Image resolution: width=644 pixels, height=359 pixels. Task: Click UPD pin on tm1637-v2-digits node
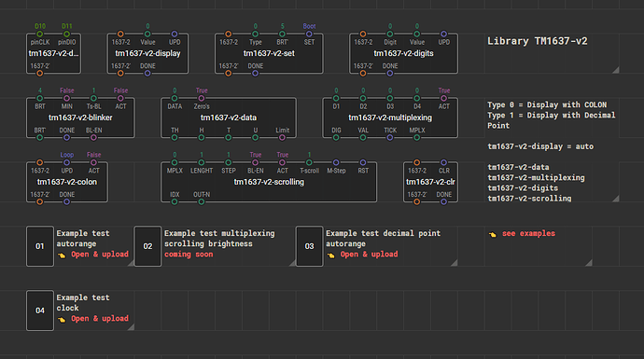(x=443, y=35)
